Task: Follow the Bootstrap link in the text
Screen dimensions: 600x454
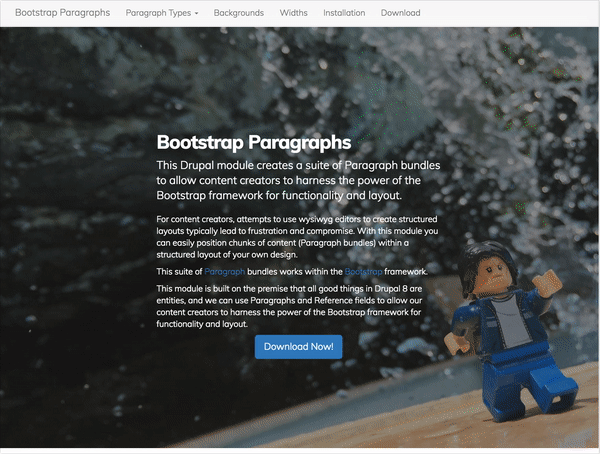Action: pos(363,272)
